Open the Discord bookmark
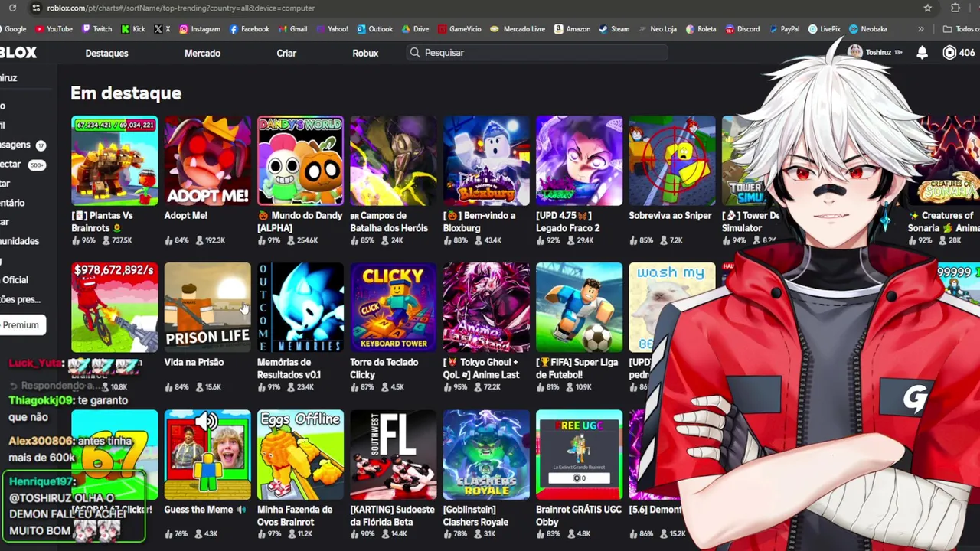 [x=742, y=29]
